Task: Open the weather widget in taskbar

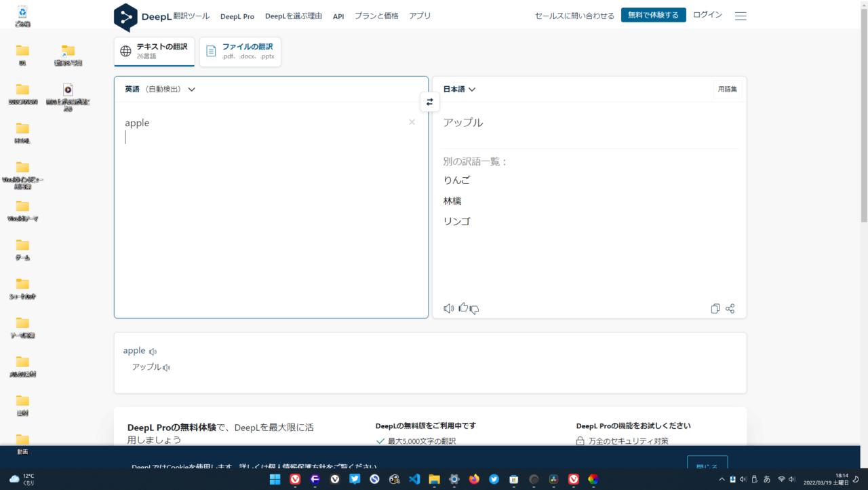Action: [22, 479]
